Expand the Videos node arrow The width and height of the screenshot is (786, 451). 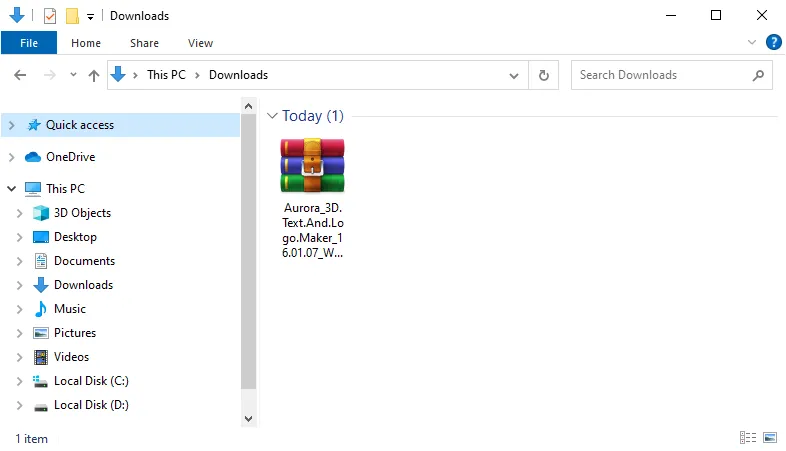click(20, 358)
